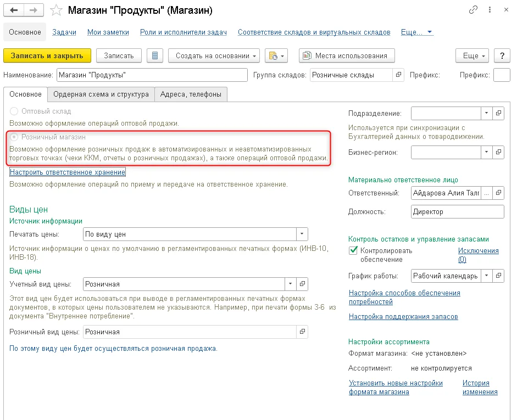Screen dimensions: 517x420
Task: Open Мои заметки navigation link
Action: pos(108,32)
